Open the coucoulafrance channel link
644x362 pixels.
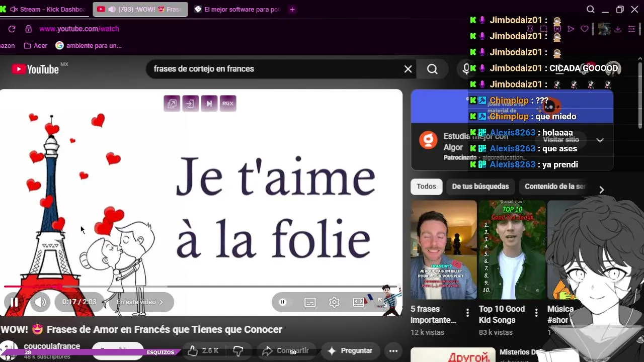click(52, 346)
